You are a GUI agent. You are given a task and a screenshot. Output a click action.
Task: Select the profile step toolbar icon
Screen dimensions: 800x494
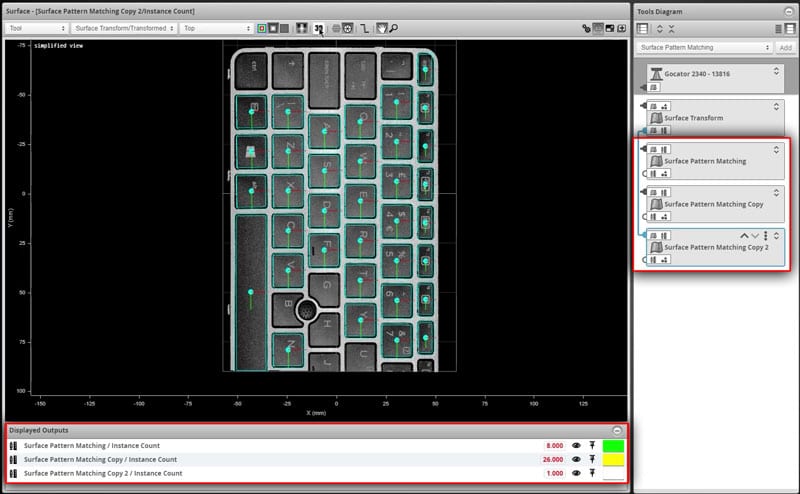point(364,28)
